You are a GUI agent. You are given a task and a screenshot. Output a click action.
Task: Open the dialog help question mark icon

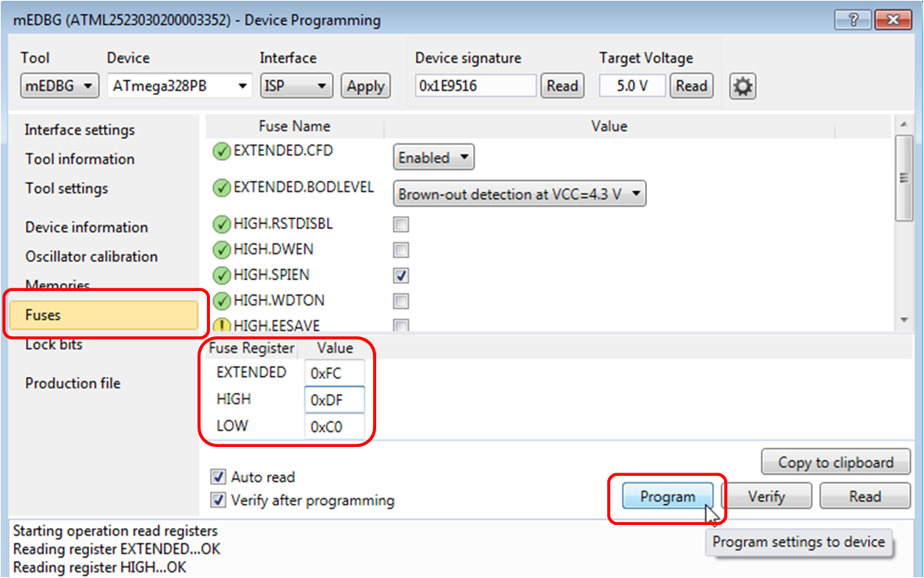(852, 20)
